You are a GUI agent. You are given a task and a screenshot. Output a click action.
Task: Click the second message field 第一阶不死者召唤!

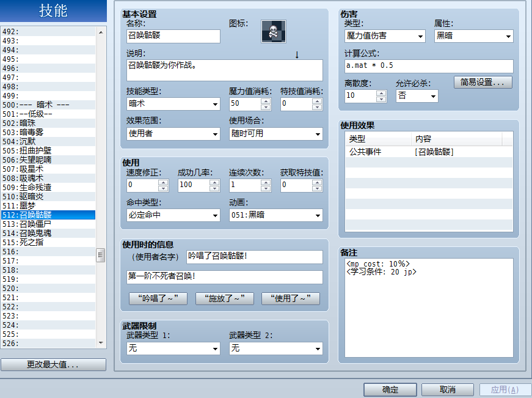tap(224, 277)
